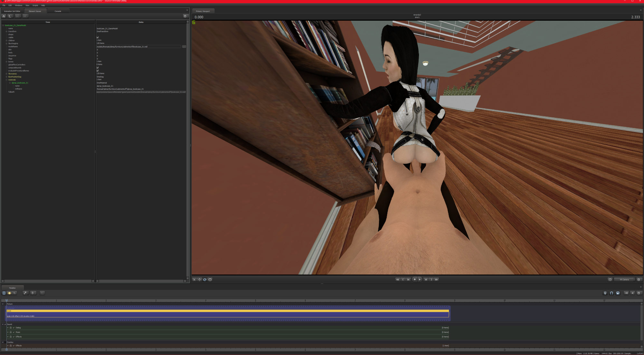This screenshot has height=355, width=644.
Task: Open the Windows menu
Action: coord(19,5)
